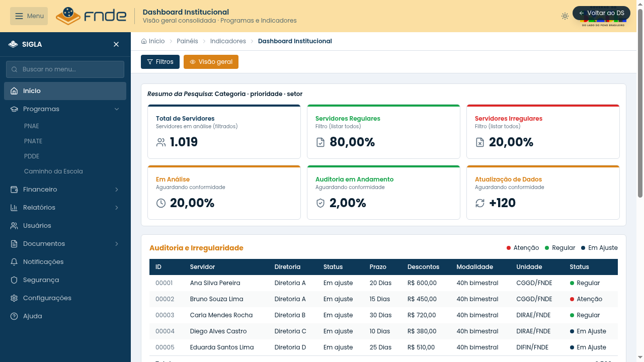Image resolution: width=644 pixels, height=362 pixels.
Task: Open the PNAE submenu item
Action: [32, 126]
